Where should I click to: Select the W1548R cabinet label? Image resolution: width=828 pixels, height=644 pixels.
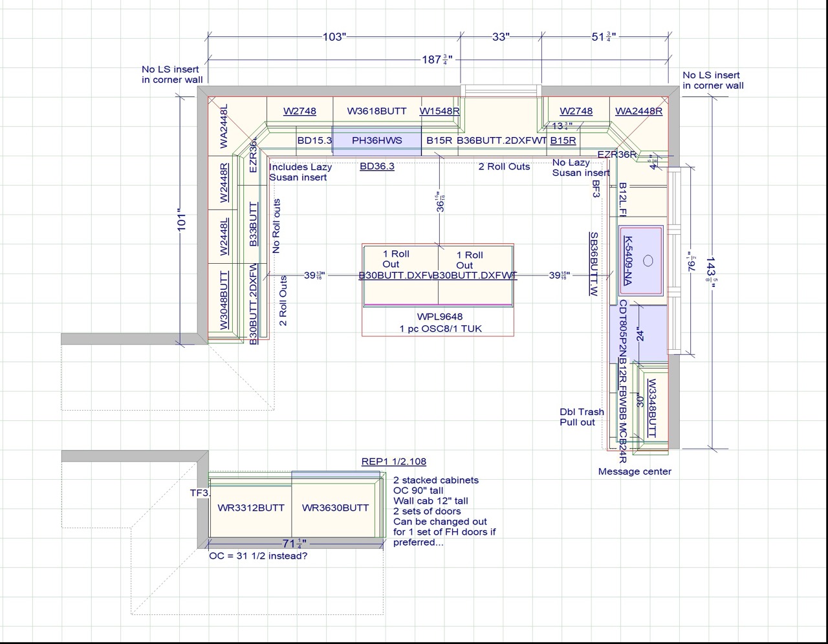point(440,111)
